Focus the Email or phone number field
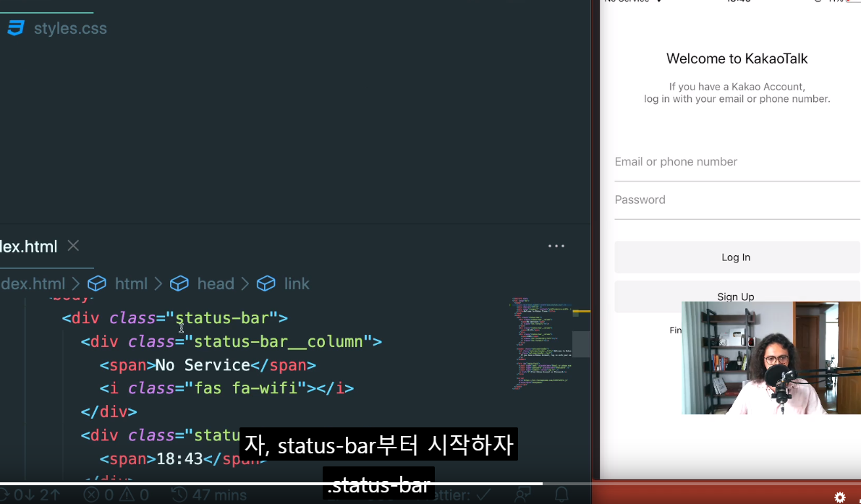Viewport: 861px width, 504px height. [x=737, y=162]
